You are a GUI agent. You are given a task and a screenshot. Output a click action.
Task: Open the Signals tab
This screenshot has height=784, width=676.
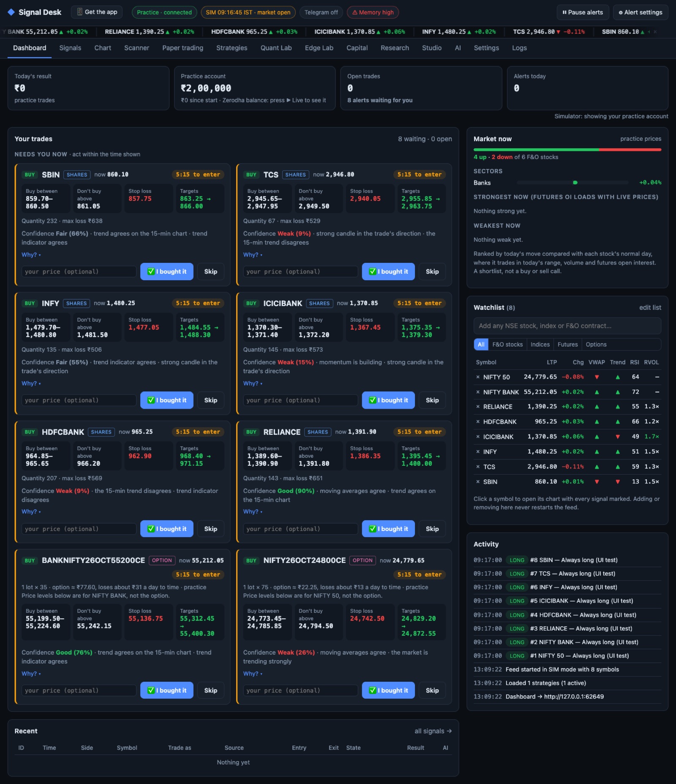point(70,48)
